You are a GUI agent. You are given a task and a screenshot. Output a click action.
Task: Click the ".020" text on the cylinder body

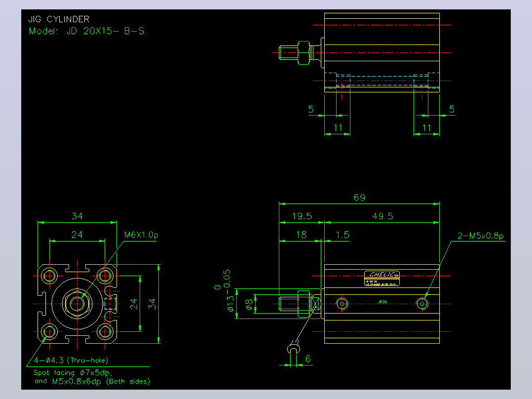coord(382,302)
